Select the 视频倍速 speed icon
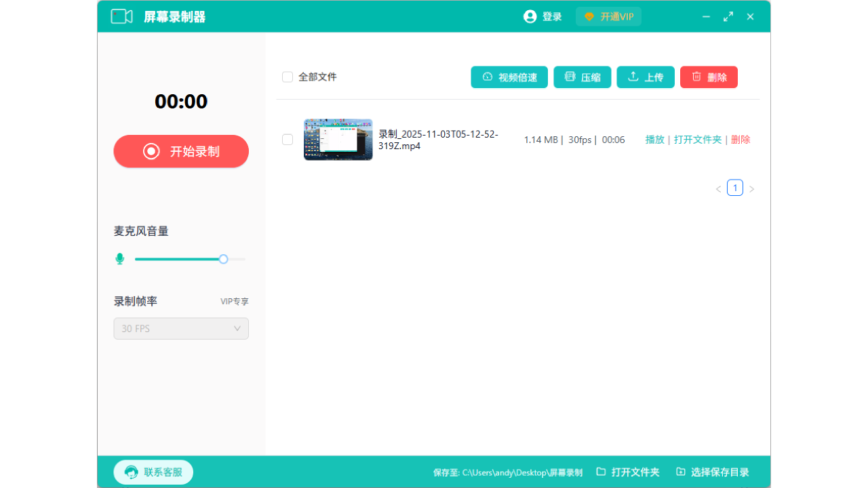 [x=486, y=77]
